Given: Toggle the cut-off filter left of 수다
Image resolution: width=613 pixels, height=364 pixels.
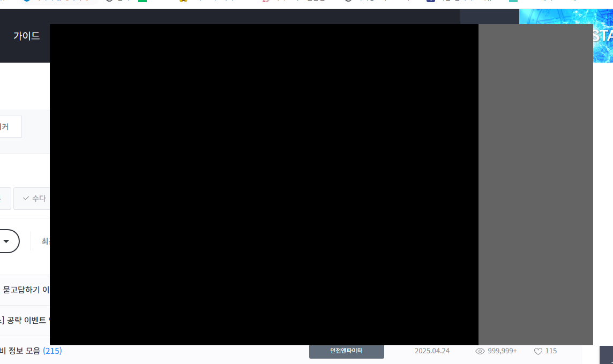Looking at the screenshot, I should (x=5, y=199).
